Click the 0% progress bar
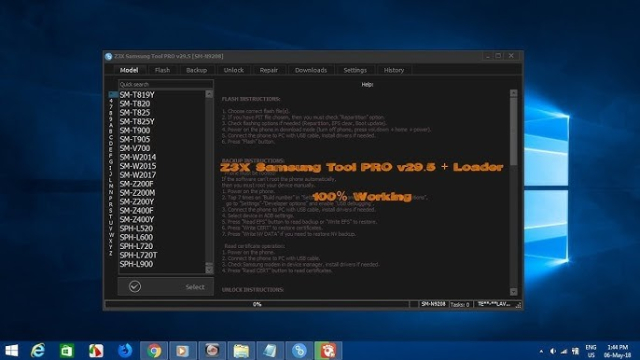The height and width of the screenshot is (360, 640). coord(257,304)
